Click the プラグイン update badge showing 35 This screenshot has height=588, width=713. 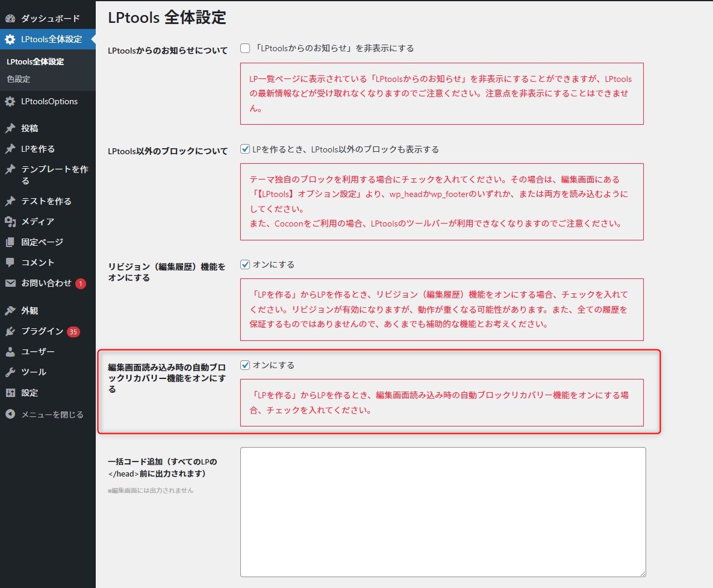(73, 332)
